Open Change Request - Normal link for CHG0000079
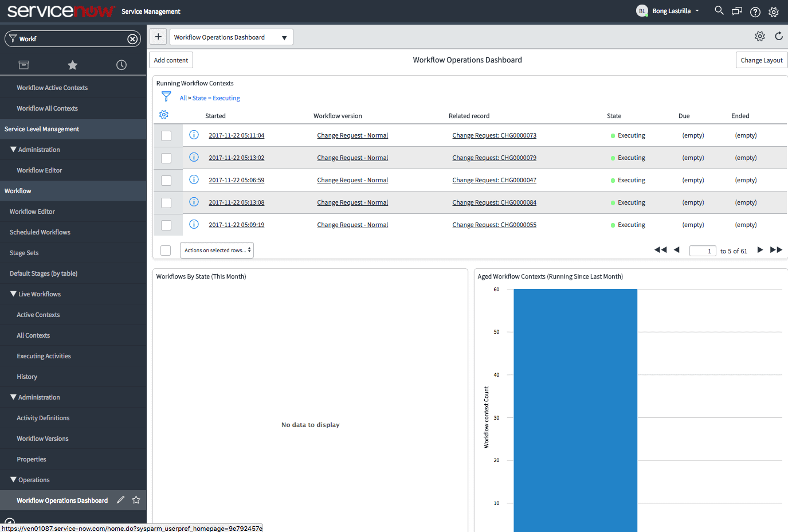Screen dimensions: 788x532 click(352, 158)
